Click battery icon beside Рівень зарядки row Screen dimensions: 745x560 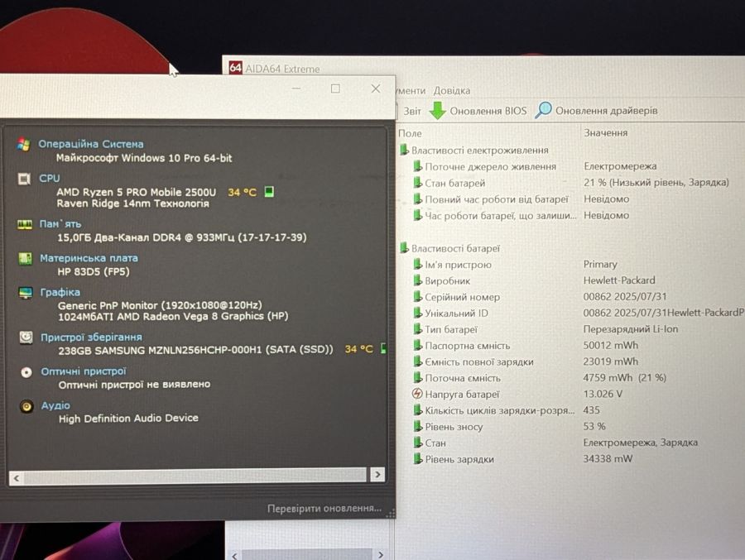coord(418,458)
